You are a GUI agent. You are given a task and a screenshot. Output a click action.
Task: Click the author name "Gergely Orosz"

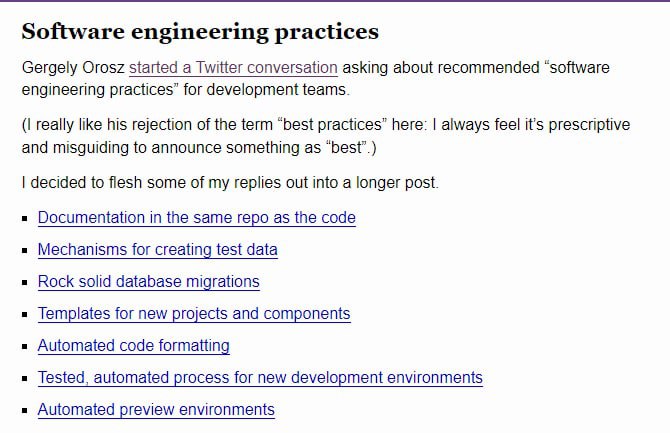point(73,68)
